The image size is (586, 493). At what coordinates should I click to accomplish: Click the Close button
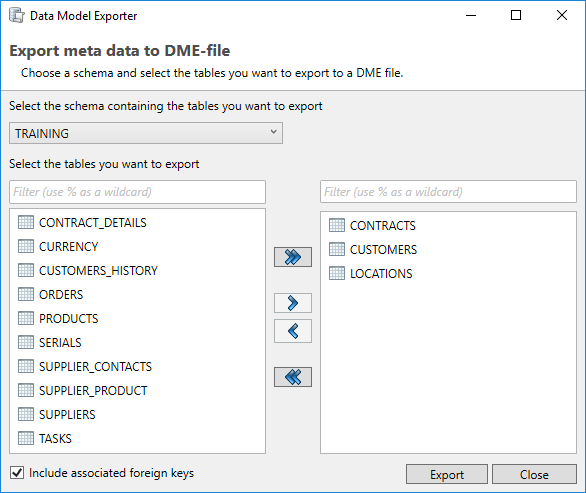click(534, 474)
